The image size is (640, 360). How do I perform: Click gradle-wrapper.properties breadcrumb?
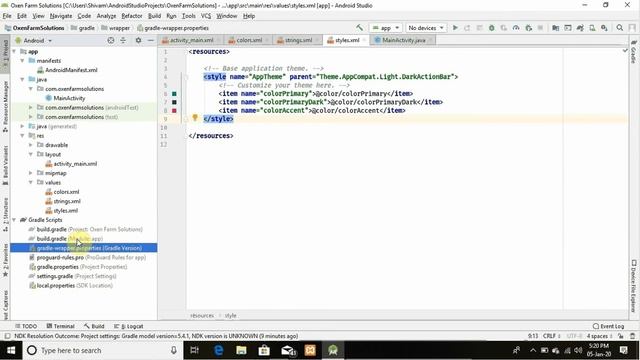click(173, 28)
